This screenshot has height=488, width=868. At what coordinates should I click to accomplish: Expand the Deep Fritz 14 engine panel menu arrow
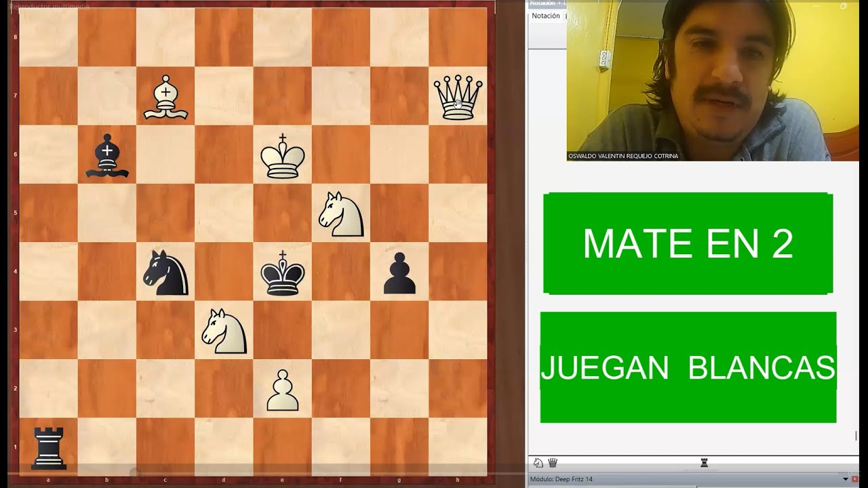point(846,479)
